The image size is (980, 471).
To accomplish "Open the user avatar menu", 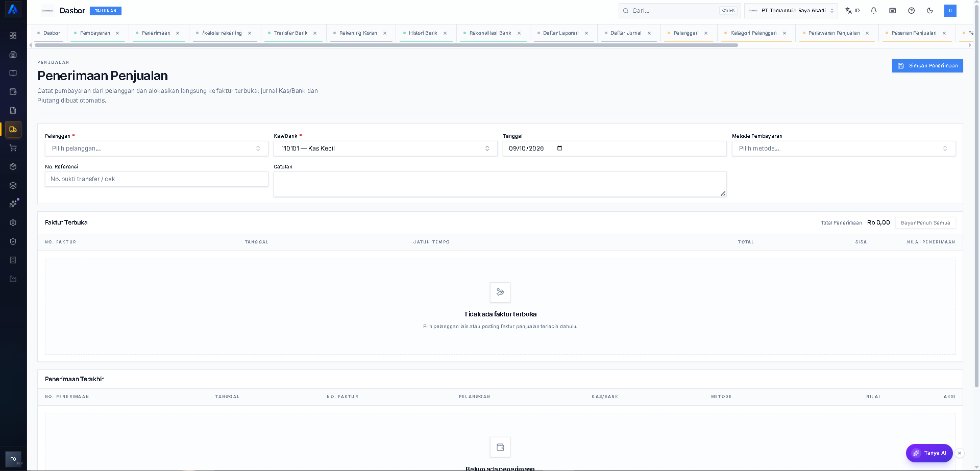I will click(x=950, y=11).
